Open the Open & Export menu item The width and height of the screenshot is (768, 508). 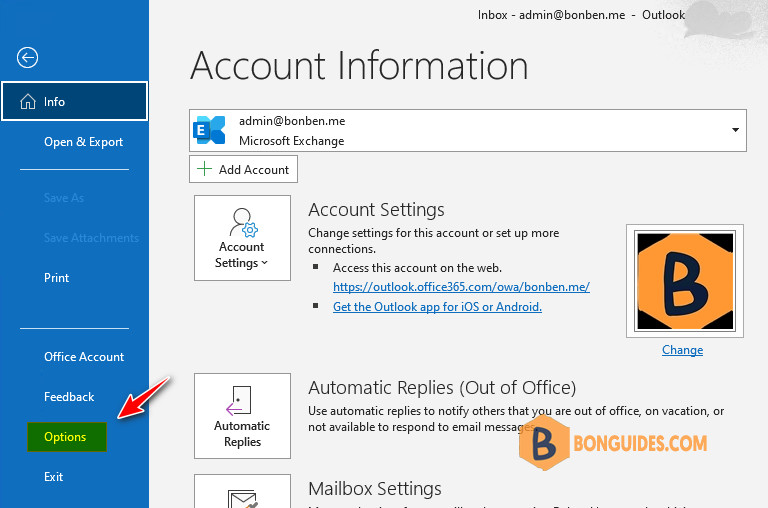pyautogui.click(x=83, y=142)
